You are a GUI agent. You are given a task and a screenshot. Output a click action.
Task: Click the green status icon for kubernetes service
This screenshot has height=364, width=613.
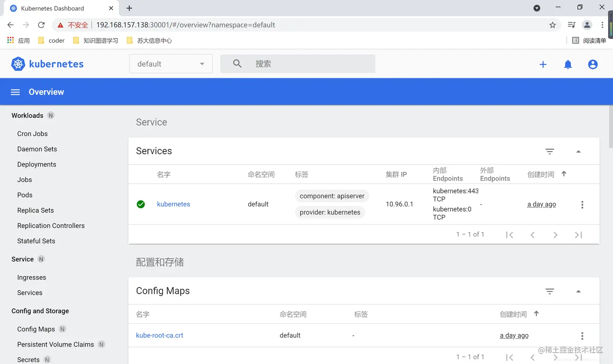[141, 204]
